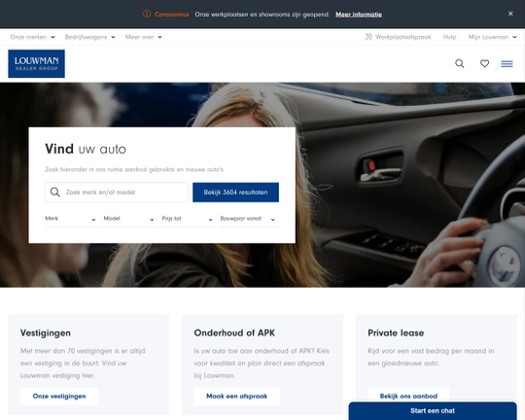Open the Onze merken menu
The image size is (525, 420).
point(32,37)
